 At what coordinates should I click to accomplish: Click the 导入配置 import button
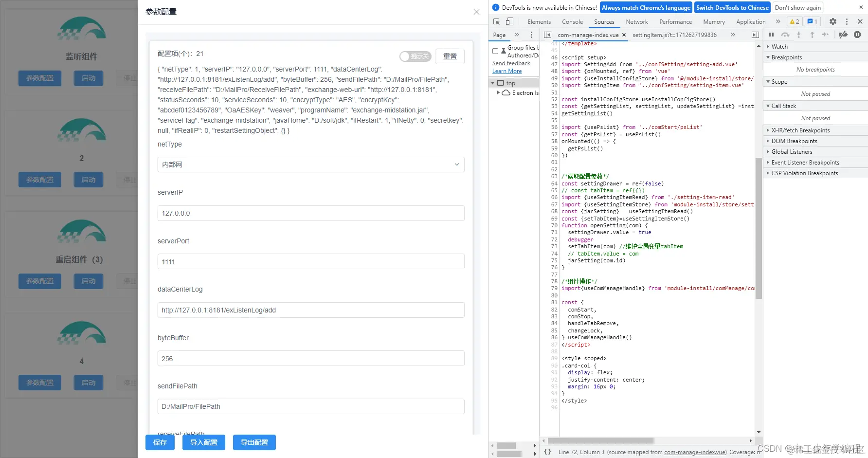coord(204,442)
